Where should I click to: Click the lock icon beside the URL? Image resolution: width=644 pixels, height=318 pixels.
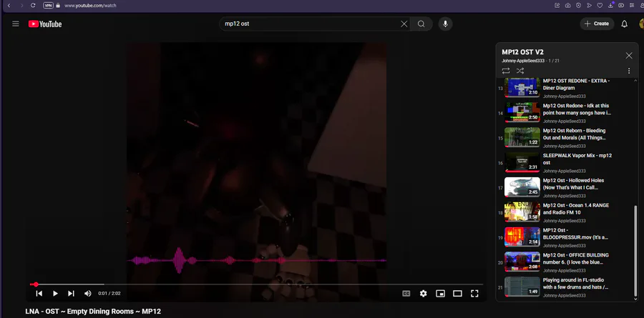pyautogui.click(x=59, y=5)
